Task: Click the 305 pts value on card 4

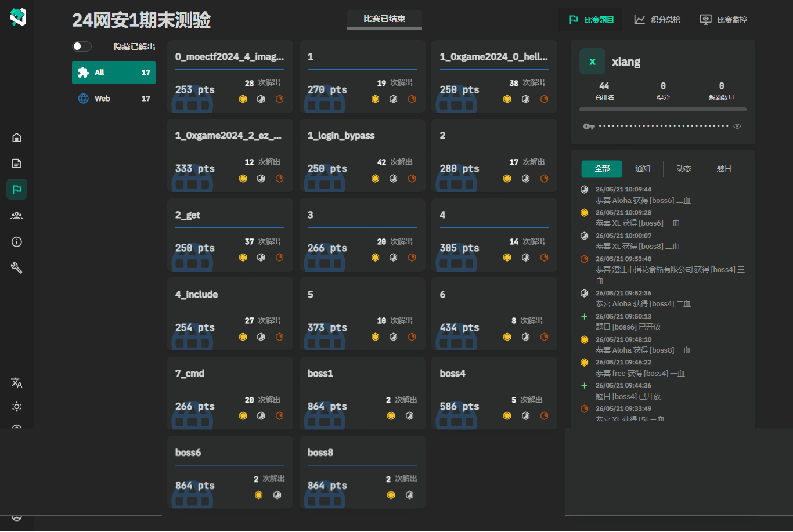Action: click(x=460, y=248)
